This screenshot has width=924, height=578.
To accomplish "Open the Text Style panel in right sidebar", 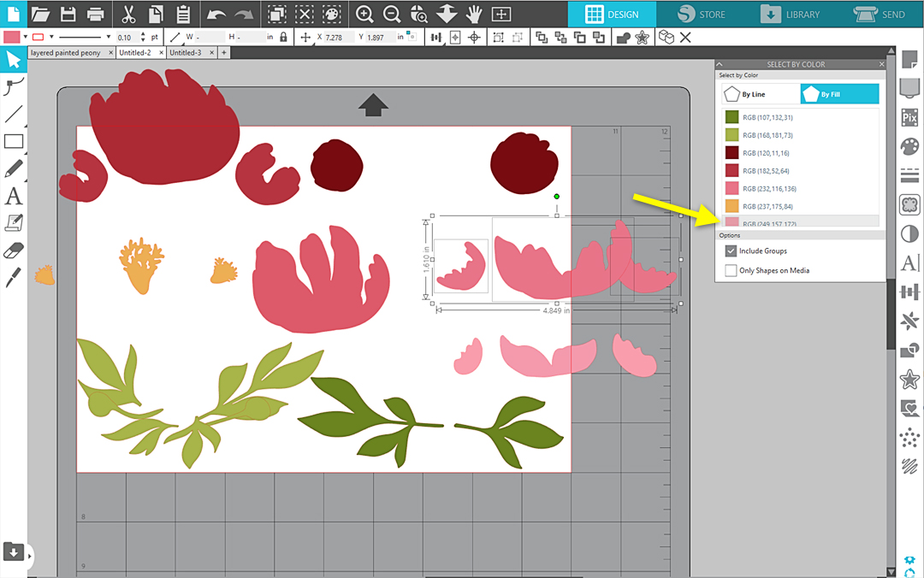I will [909, 262].
